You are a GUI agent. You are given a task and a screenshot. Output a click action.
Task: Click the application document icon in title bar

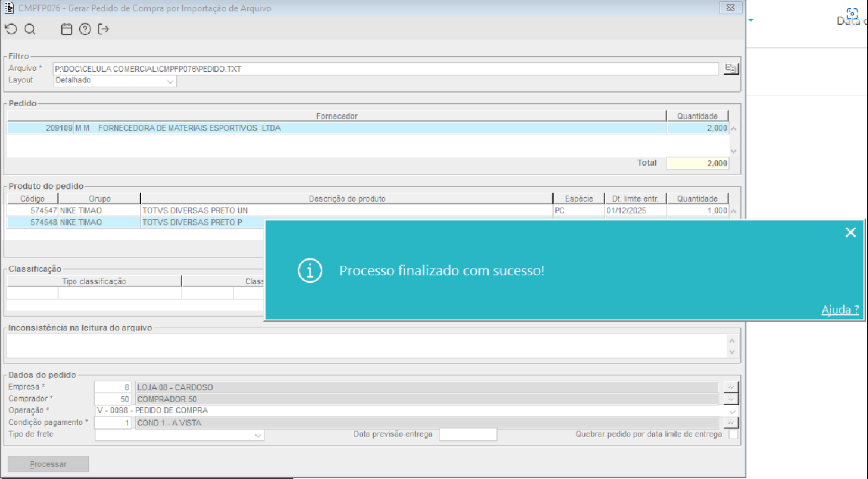pyautogui.click(x=9, y=8)
